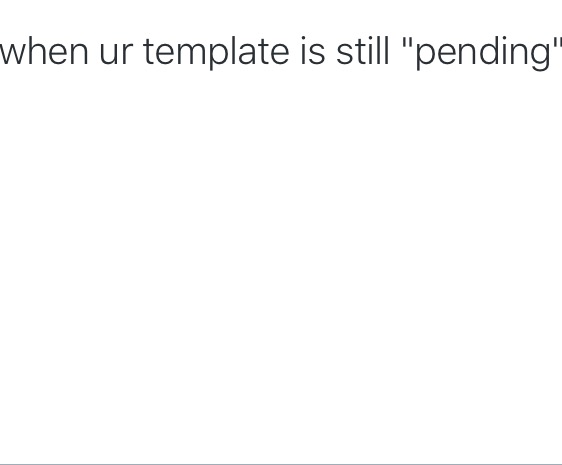
Task: Click the quoted word "pending"
Action: pyautogui.click(x=484, y=53)
